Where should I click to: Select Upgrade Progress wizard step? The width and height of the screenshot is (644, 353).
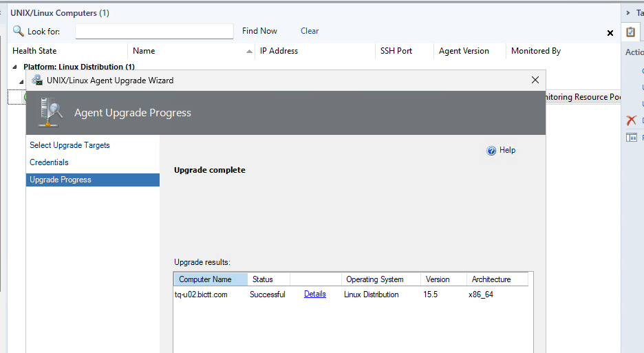coord(61,180)
